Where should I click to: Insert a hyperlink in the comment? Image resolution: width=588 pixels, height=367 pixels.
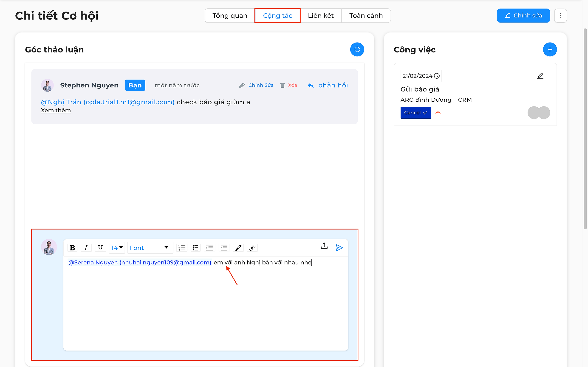[x=252, y=248]
